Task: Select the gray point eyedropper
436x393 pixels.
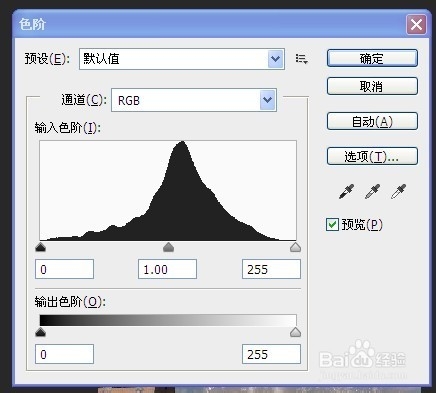Action: (x=372, y=191)
